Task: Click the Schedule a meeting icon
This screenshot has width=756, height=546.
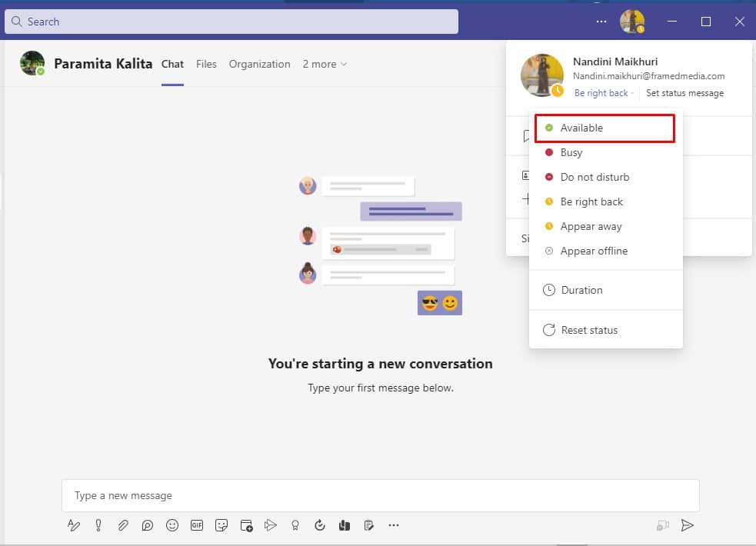Action: [246, 525]
